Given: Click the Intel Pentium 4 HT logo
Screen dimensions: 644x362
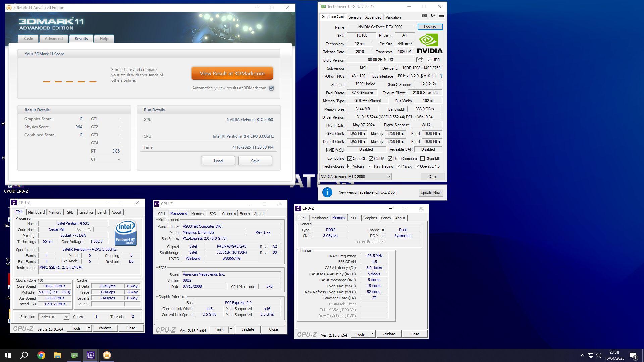Looking at the screenshot, I should pos(126,232).
